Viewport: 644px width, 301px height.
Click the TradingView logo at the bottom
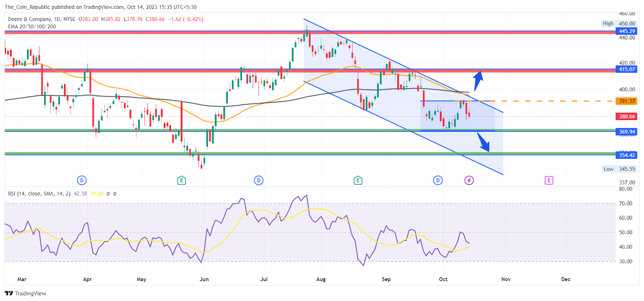[x=25, y=293]
